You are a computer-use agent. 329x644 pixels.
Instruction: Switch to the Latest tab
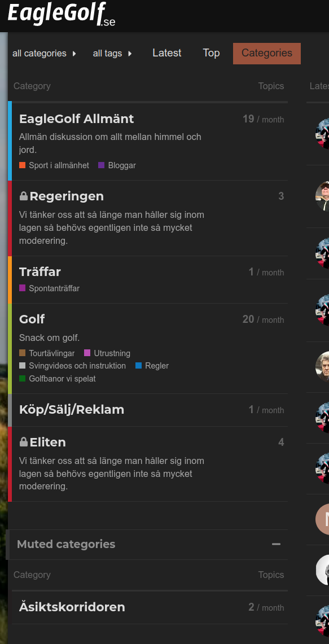pos(167,53)
